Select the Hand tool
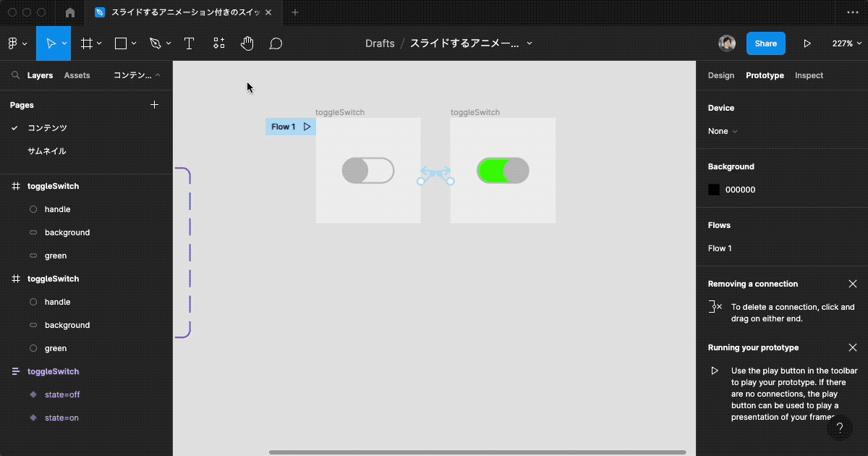This screenshot has height=456, width=868. (247, 43)
